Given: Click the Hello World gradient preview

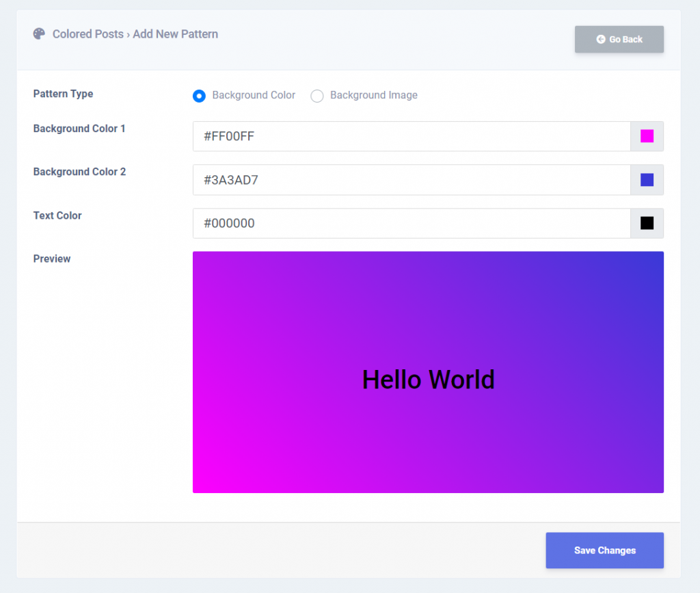Looking at the screenshot, I should (x=428, y=372).
